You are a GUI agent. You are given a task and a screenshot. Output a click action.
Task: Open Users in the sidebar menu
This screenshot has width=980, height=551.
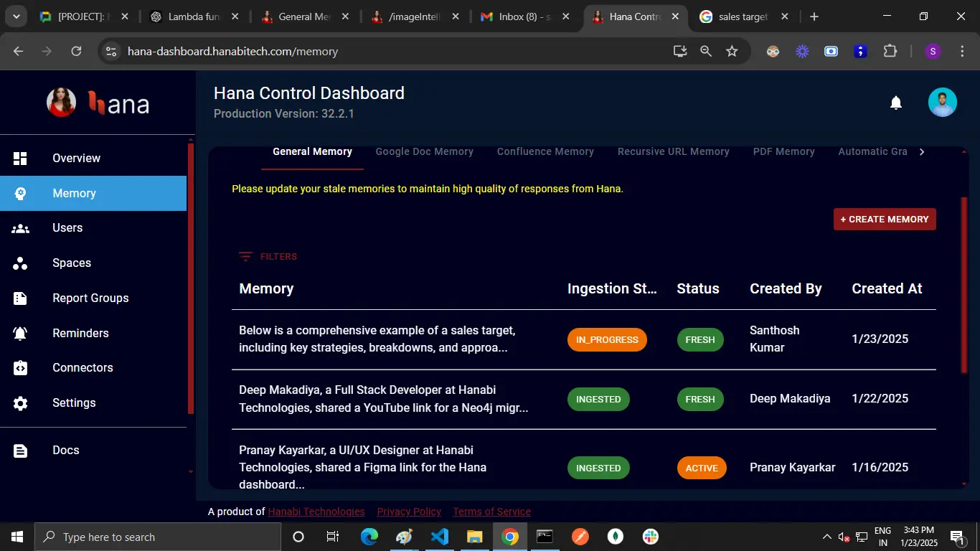[93, 228]
